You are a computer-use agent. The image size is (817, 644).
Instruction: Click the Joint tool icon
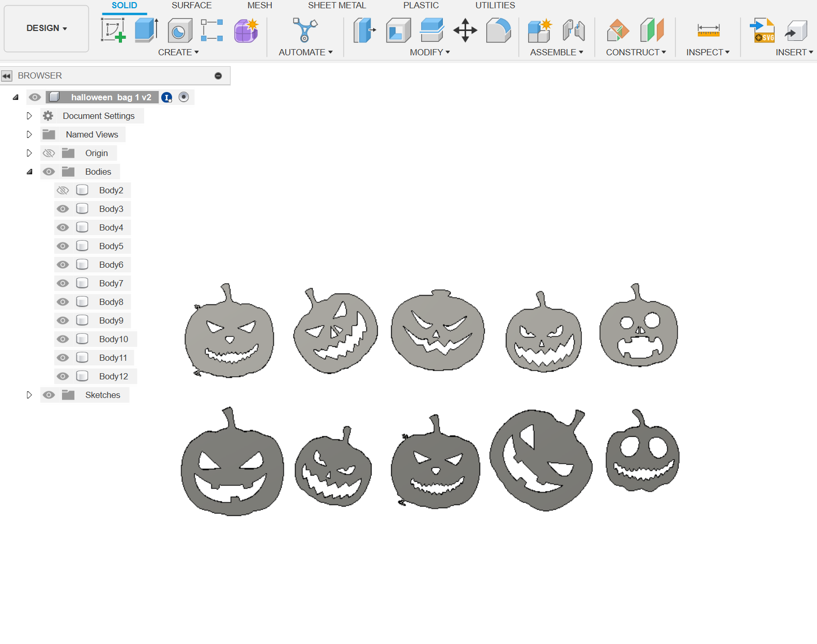tap(574, 30)
